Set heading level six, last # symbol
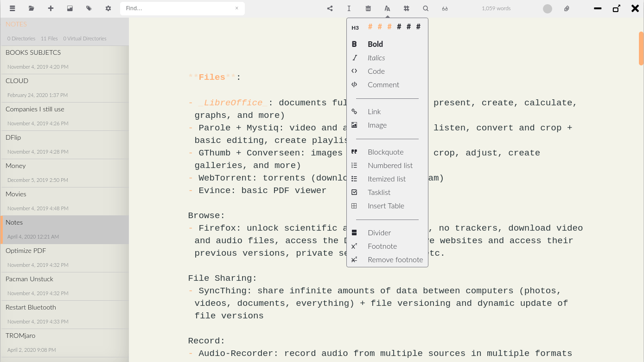The height and width of the screenshot is (362, 644). 418,27
